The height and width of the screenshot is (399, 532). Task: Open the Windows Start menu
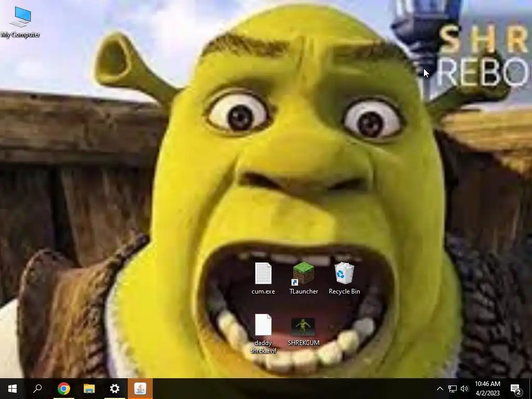(12, 389)
